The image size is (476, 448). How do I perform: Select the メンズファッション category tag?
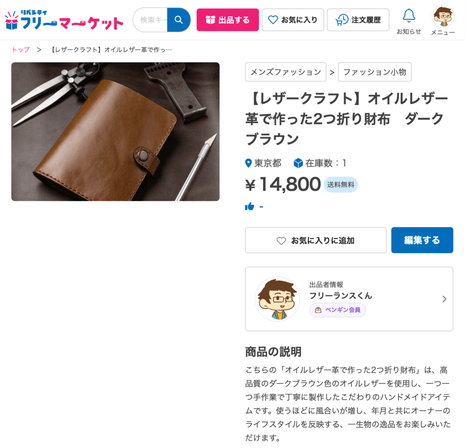pos(286,72)
